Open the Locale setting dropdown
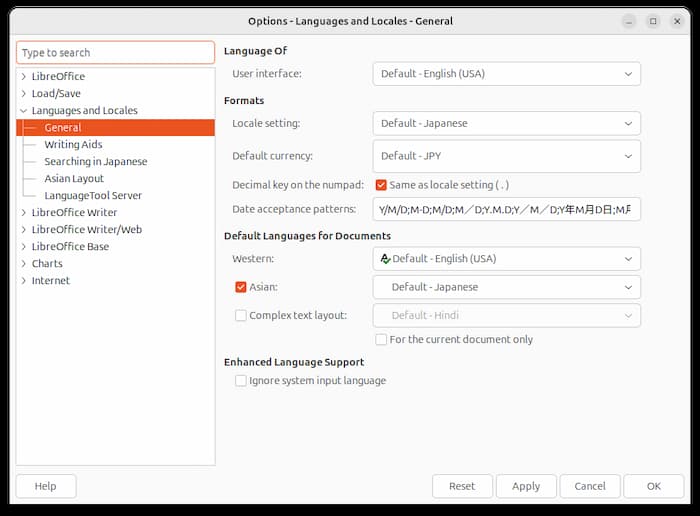 (x=506, y=123)
